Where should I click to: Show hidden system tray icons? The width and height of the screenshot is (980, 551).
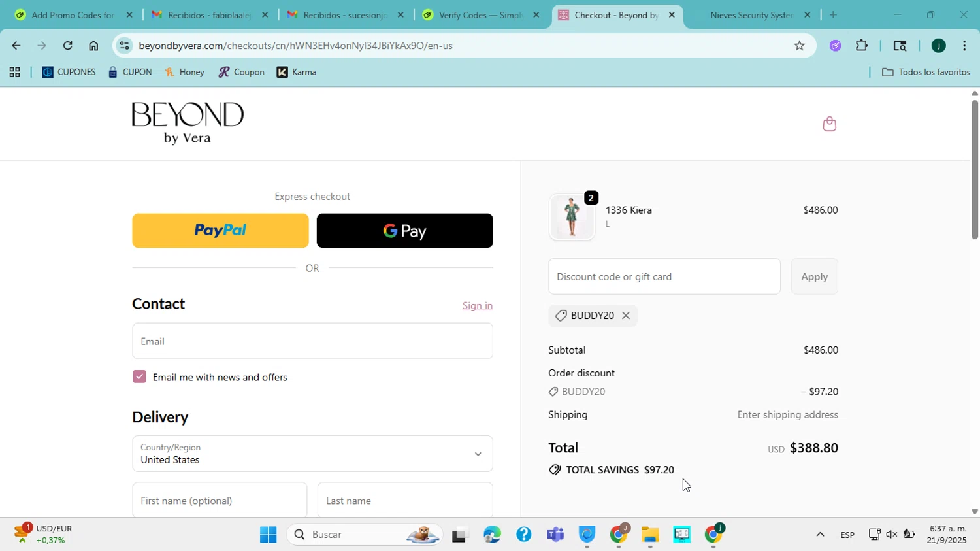[x=820, y=535]
